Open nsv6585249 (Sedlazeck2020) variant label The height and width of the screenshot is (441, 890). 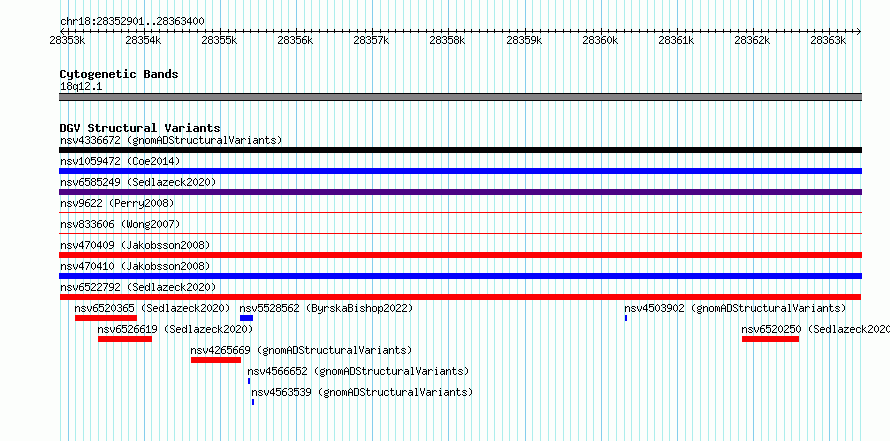(x=138, y=182)
